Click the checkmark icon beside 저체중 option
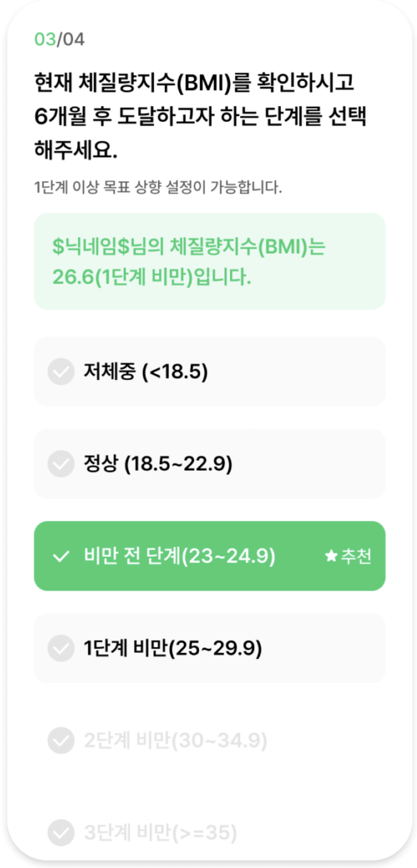This screenshot has height=868, width=417. (x=61, y=372)
